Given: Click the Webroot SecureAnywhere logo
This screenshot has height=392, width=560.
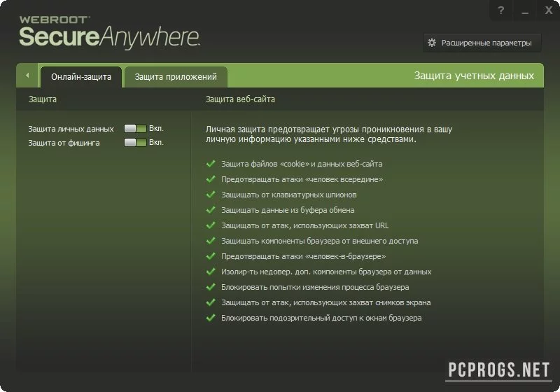Looking at the screenshot, I should pos(109,32).
